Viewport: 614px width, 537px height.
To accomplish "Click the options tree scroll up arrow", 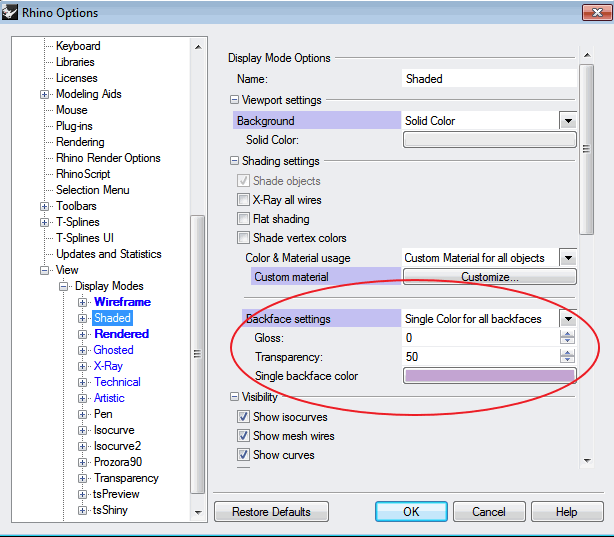I will coord(198,47).
